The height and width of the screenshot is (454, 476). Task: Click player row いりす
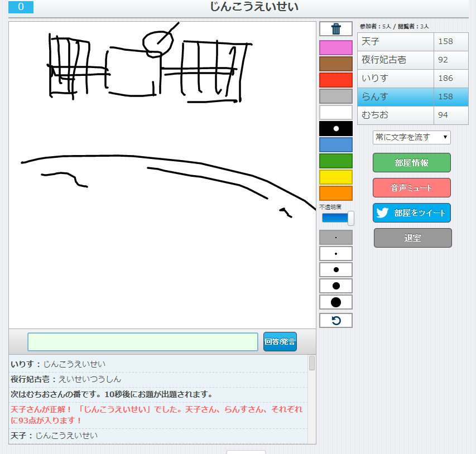click(x=413, y=78)
